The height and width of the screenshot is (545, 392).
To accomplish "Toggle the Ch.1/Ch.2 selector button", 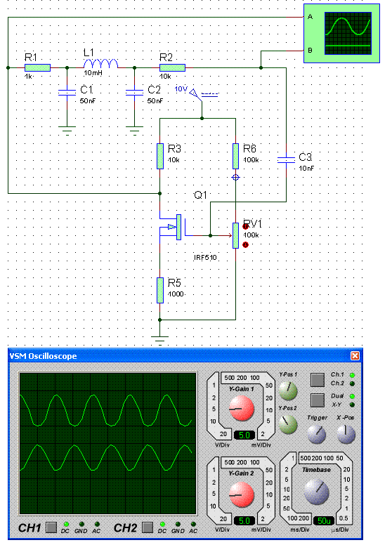I will (318, 380).
